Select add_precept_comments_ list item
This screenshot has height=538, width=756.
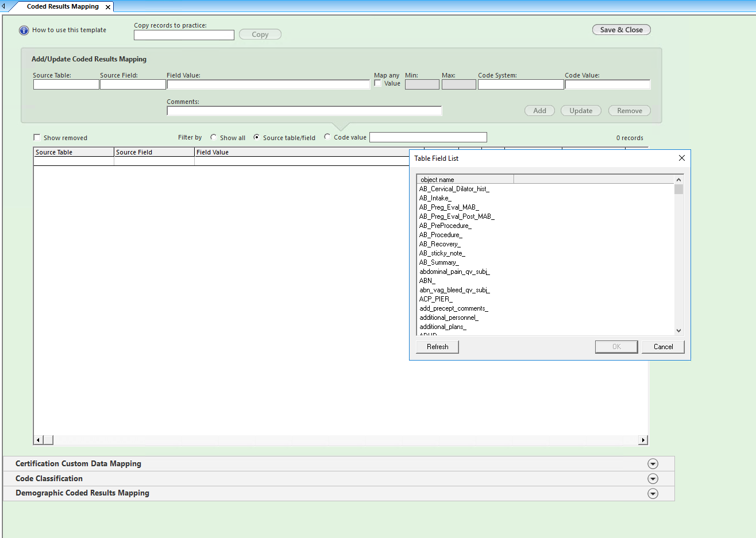click(x=454, y=308)
